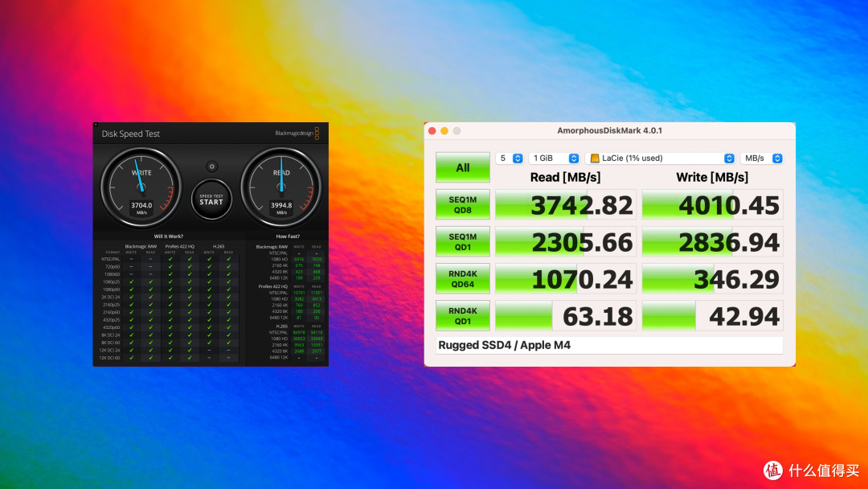Image resolution: width=868 pixels, height=489 pixels.
Task: Click the 2K DCI 24 format row label
Action: (111, 297)
